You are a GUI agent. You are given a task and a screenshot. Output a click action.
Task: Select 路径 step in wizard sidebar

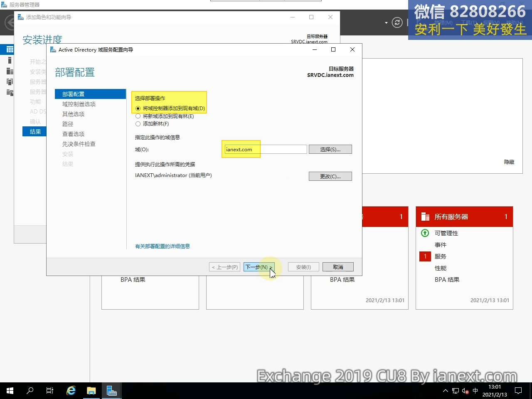(68, 124)
